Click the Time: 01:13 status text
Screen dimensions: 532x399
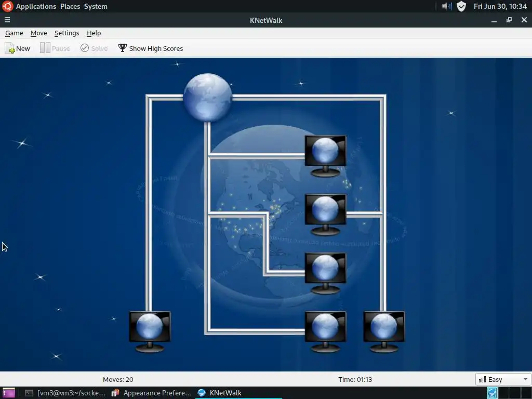pos(355,379)
